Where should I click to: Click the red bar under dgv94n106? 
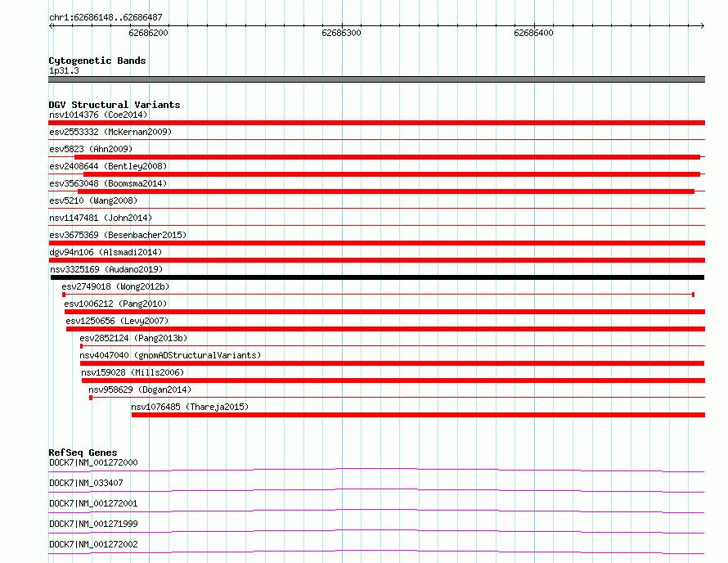pyautogui.click(x=376, y=260)
